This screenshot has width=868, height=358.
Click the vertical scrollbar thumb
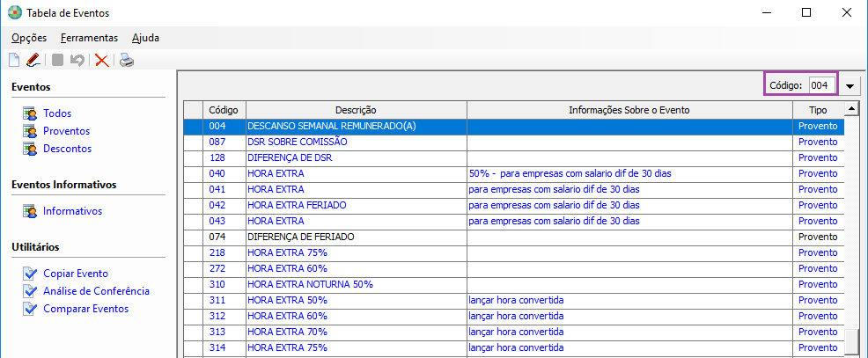coord(851,342)
